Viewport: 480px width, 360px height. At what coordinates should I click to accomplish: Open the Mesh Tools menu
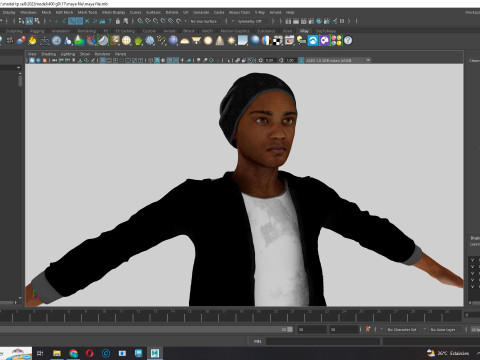(87, 12)
